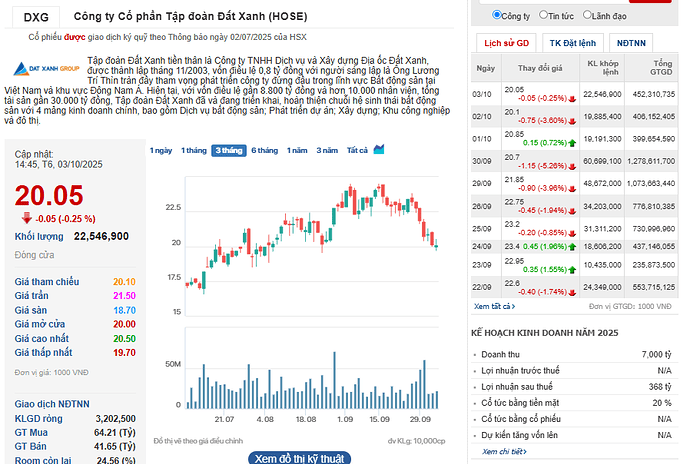Image resolution: width=690 pixels, height=464 pixels.
Task: Click down arrow icon in 03/10 row
Action: [572, 99]
